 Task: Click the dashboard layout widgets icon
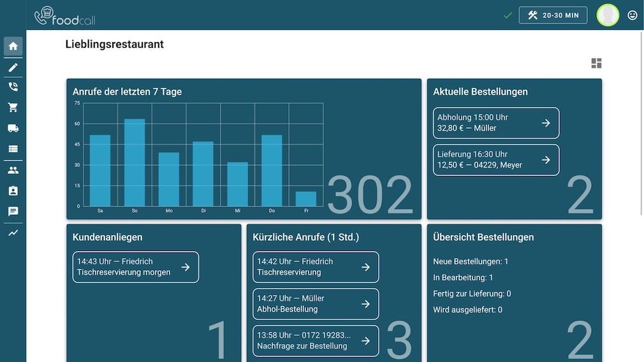pos(596,63)
